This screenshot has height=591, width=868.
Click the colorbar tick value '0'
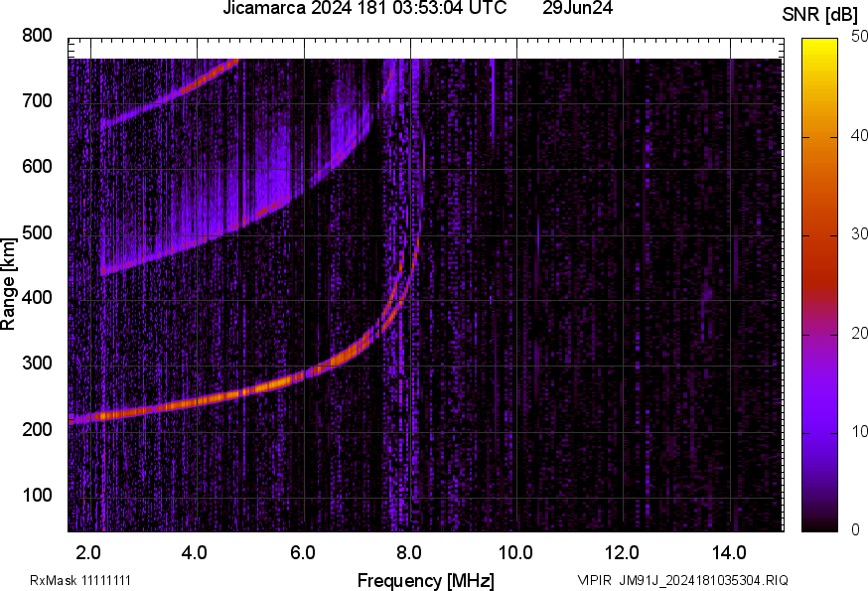[856, 530]
